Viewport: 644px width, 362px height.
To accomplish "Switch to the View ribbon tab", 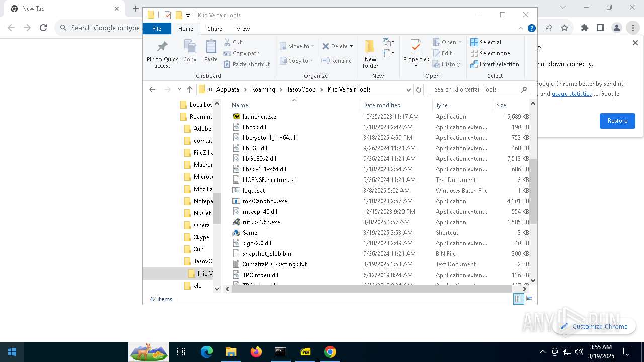I will coord(243,29).
